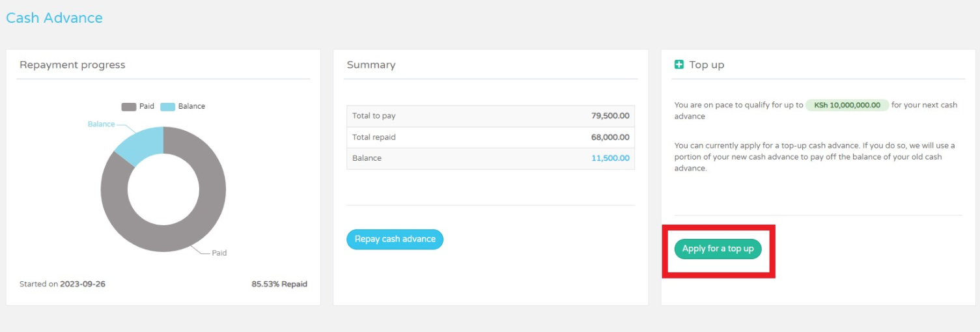This screenshot has width=980, height=332.
Task: Click the gray Paid legend swatch
Action: (x=128, y=106)
